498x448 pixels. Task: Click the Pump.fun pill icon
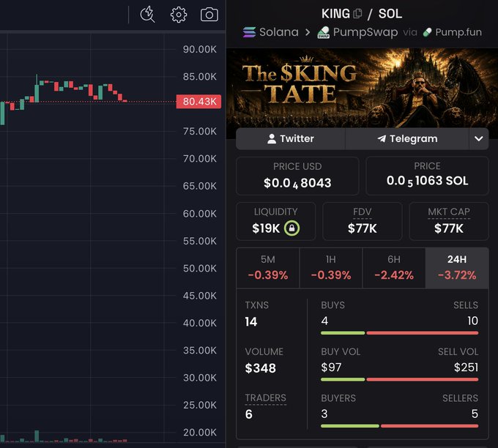point(428,32)
